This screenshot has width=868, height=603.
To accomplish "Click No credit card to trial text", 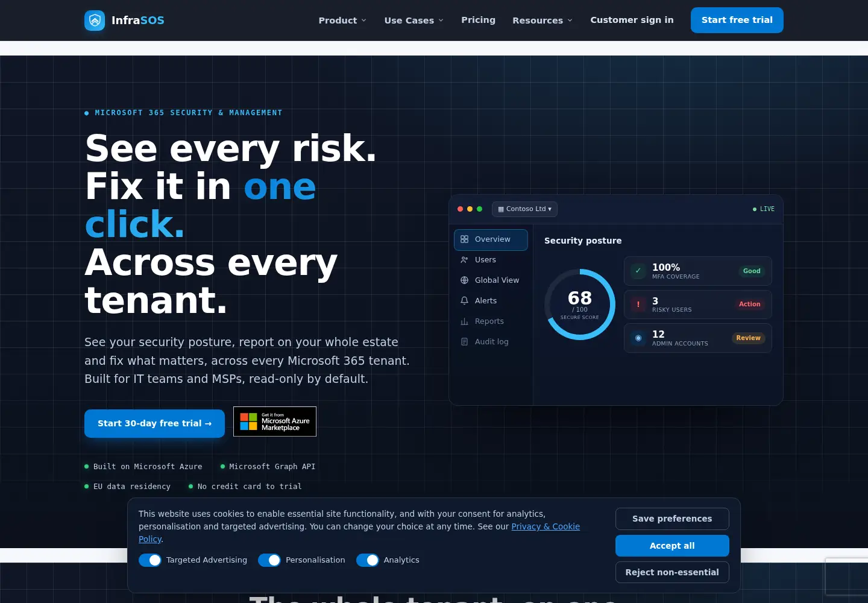I will click(250, 487).
